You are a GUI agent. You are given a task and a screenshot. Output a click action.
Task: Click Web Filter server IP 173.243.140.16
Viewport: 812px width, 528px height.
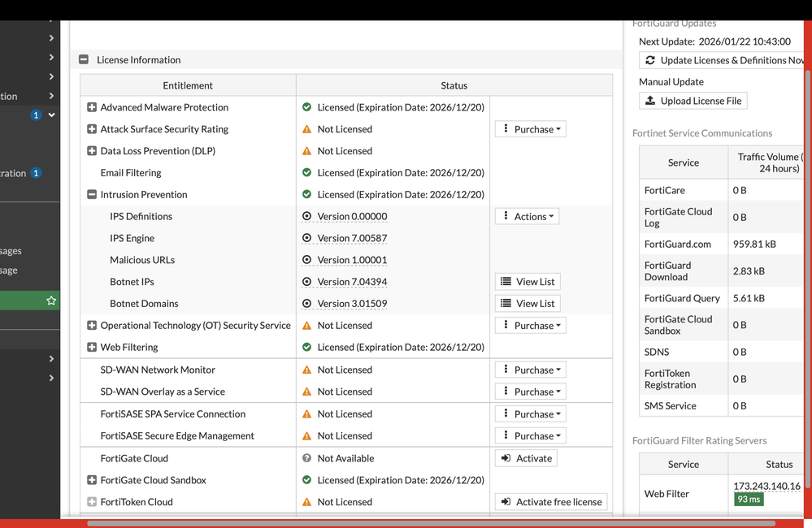[x=767, y=486]
